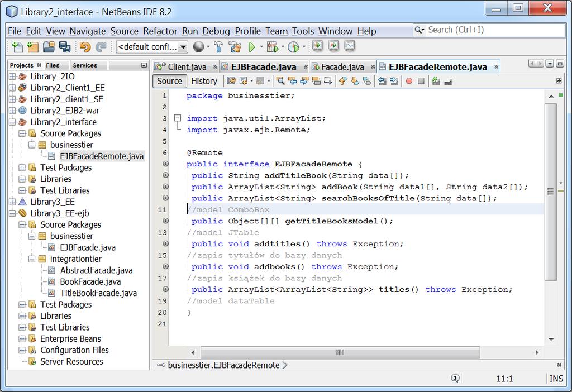Select EJBFacade.java in project tree

(x=88, y=247)
